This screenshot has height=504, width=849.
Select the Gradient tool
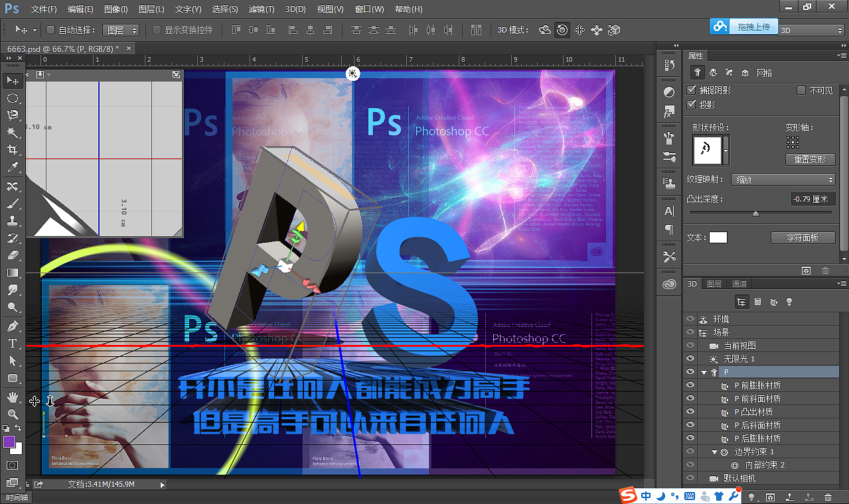(x=12, y=273)
